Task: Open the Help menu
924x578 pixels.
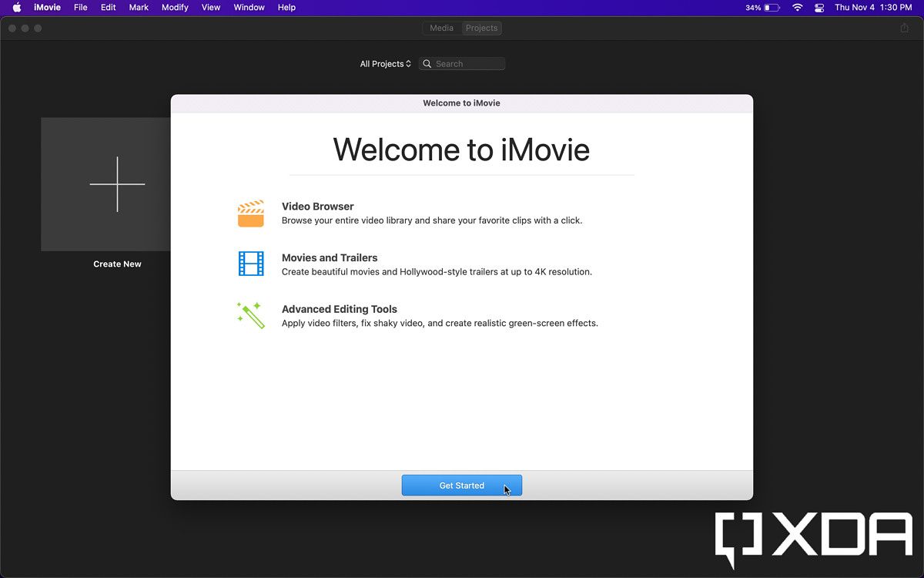Action: [286, 7]
